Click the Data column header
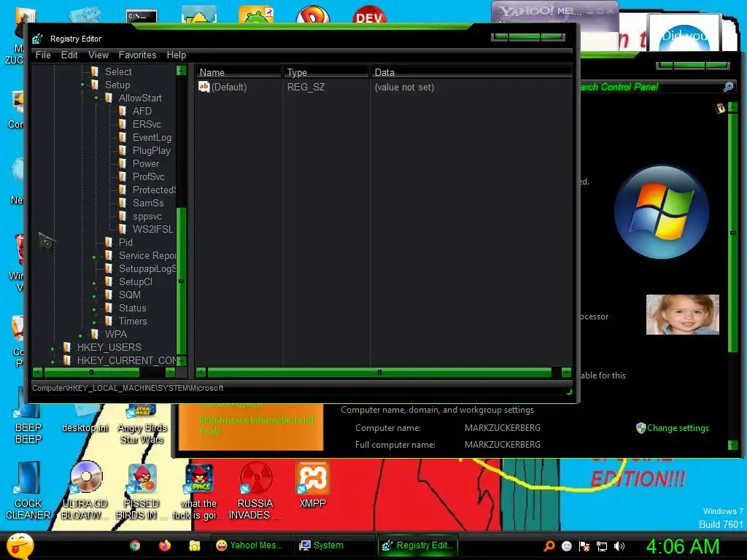This screenshot has width=747, height=560. point(472,72)
